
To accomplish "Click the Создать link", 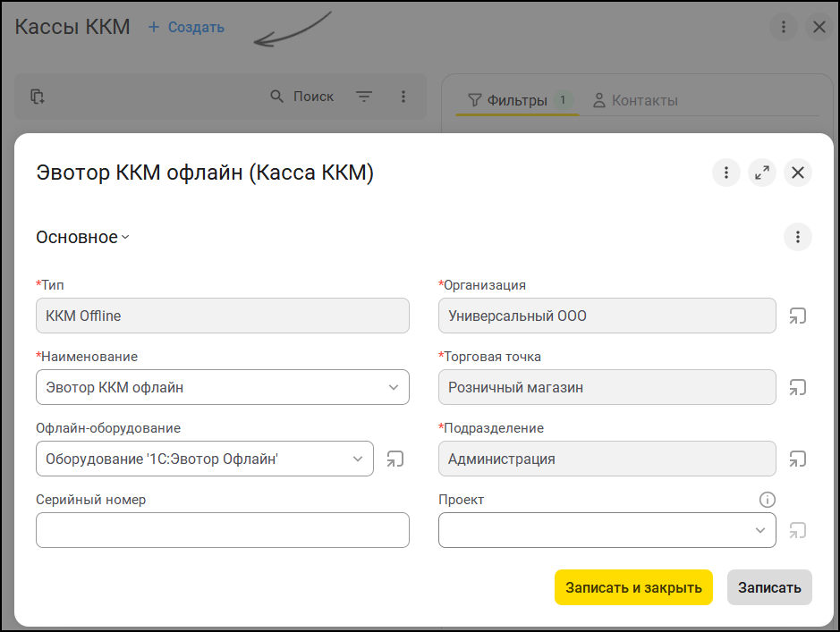I will click(x=186, y=27).
